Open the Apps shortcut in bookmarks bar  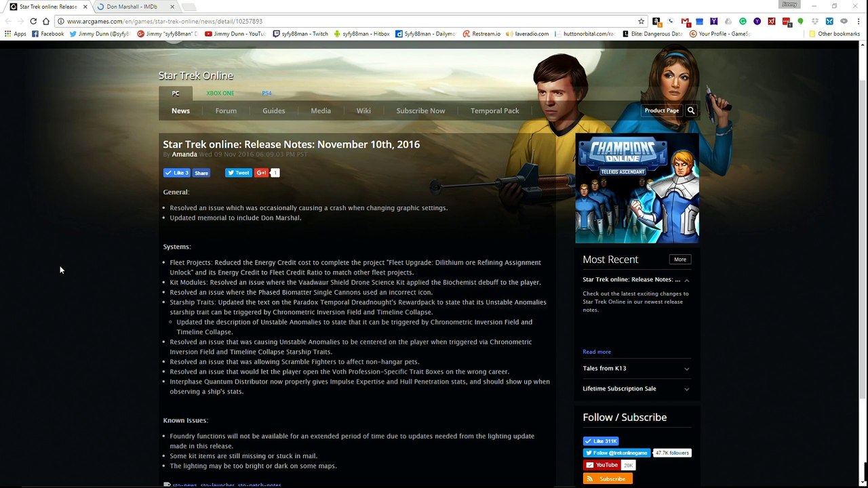[16, 34]
